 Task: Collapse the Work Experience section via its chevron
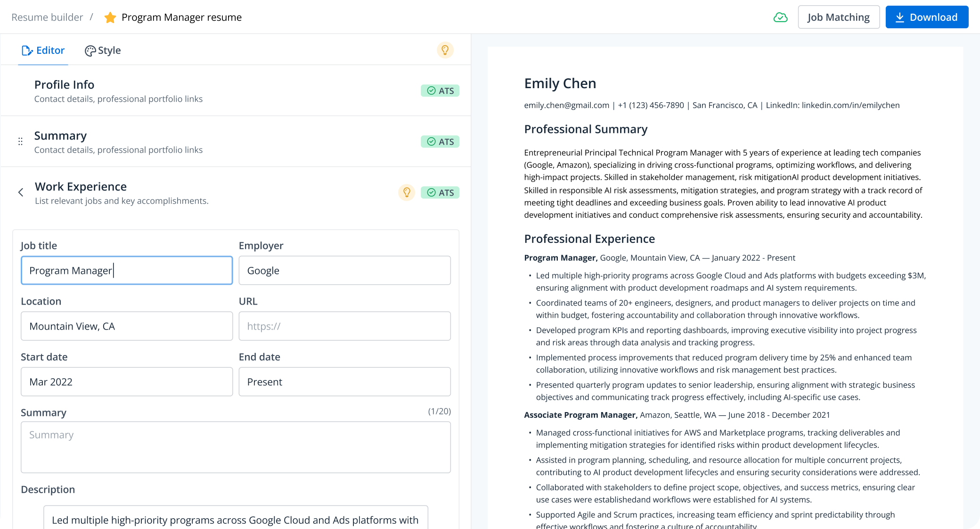[x=21, y=192]
